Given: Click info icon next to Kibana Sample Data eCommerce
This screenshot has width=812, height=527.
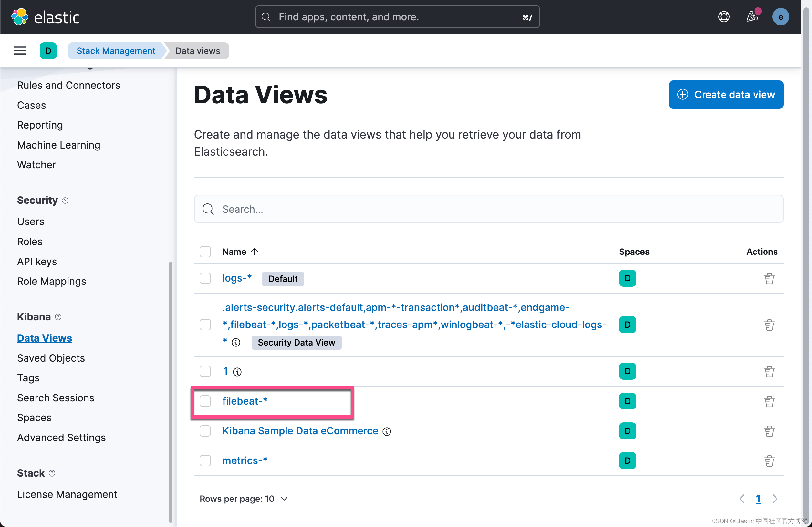Looking at the screenshot, I should [x=387, y=431].
